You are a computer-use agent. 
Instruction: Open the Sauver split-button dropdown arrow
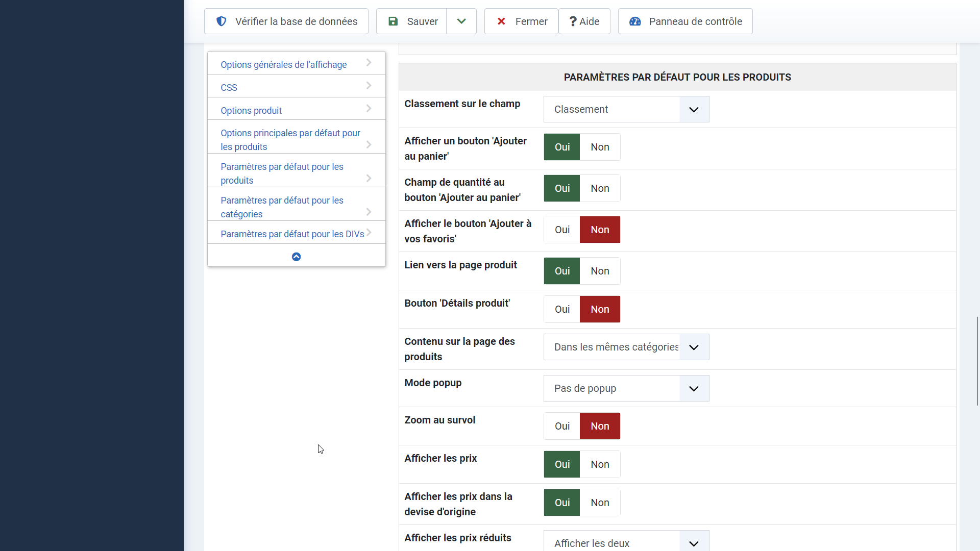pyautogui.click(x=461, y=21)
